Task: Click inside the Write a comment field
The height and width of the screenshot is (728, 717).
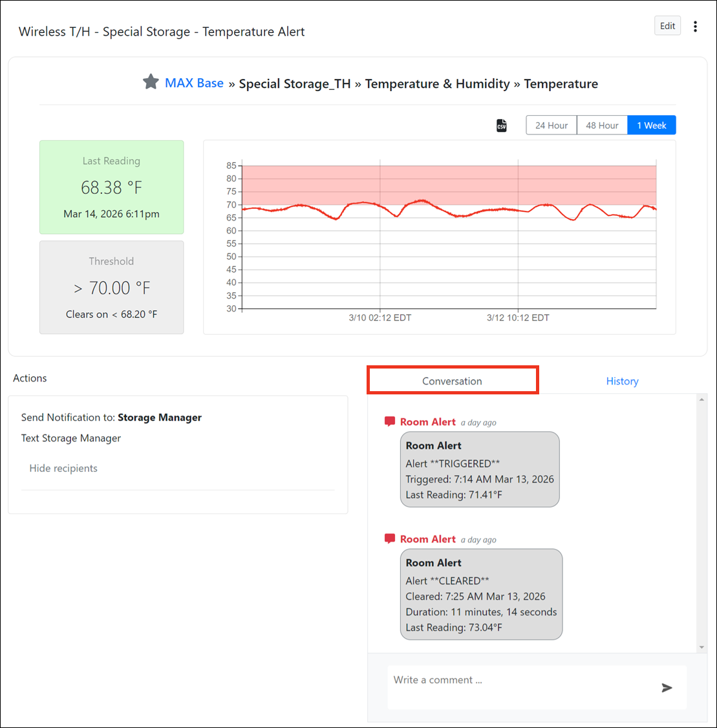Action: pyautogui.click(x=517, y=687)
